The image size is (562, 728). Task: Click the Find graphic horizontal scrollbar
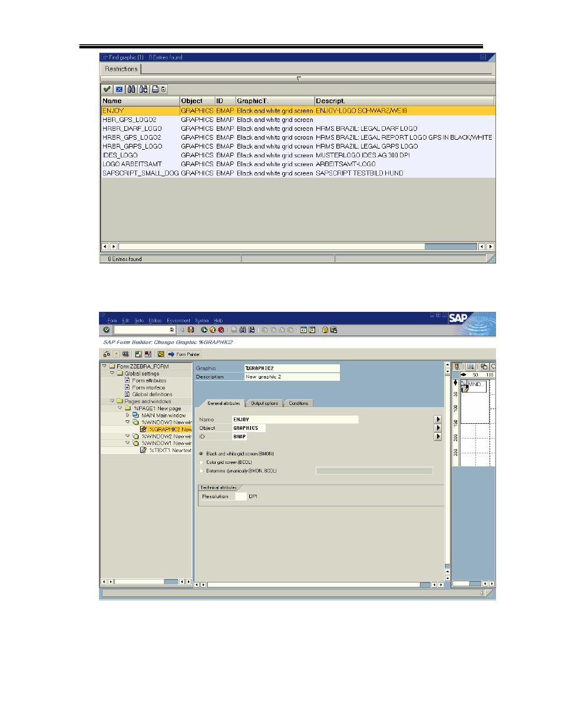coord(297,246)
